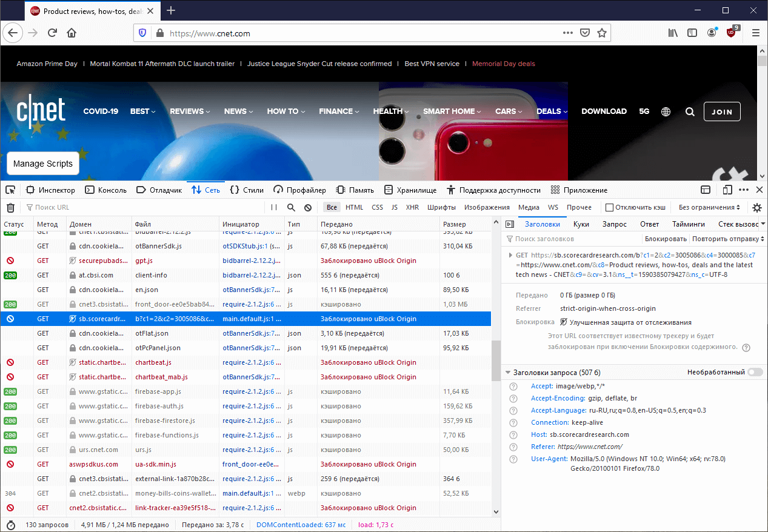Expand FINANCE menu on CNET
Image resolution: width=768 pixels, height=532 pixels.
339,111
